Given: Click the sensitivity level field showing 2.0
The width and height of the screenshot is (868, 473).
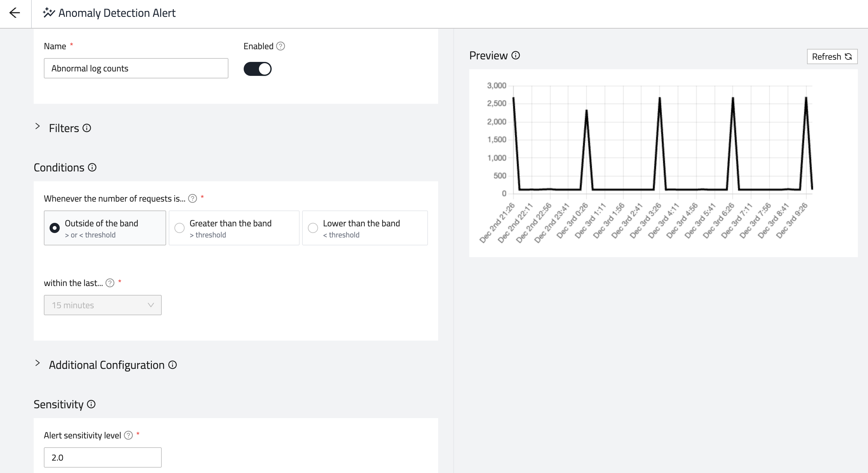Looking at the screenshot, I should pos(102,457).
